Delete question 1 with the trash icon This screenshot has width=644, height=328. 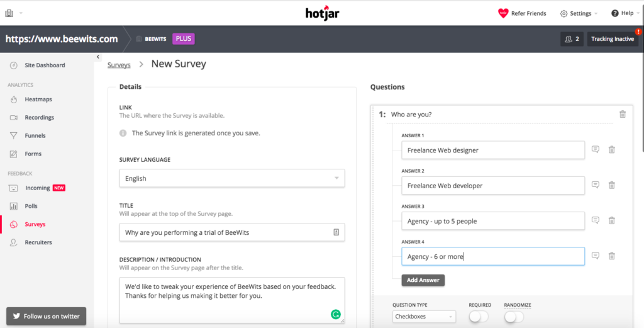tap(622, 115)
